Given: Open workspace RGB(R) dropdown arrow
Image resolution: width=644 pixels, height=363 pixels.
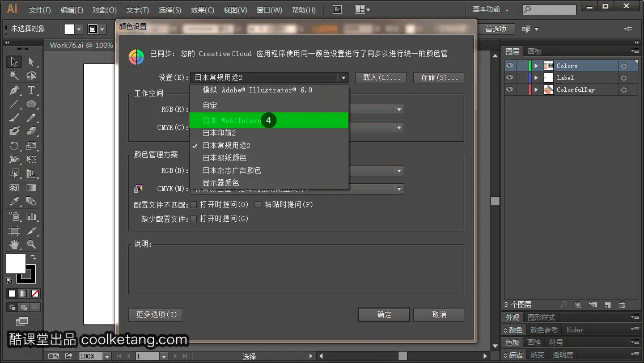Looking at the screenshot, I should coord(399,109).
